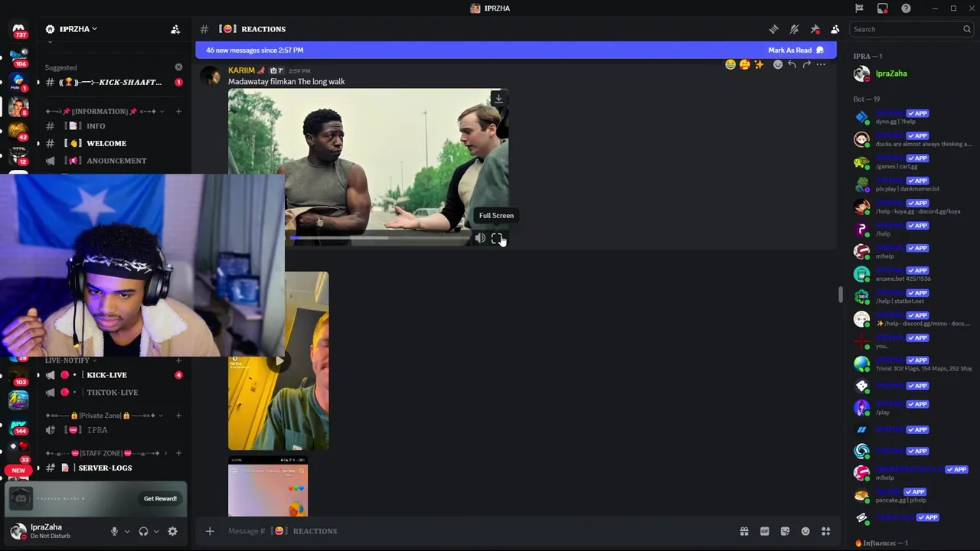Mute the video volume icon
The height and width of the screenshot is (551, 980).
[480, 239]
